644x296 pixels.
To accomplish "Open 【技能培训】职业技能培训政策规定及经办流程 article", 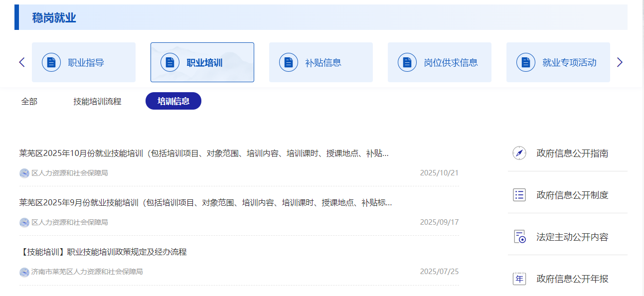I will 103,252.
